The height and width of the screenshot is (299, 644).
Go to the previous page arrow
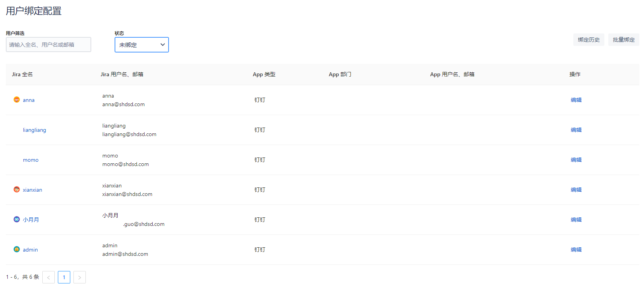(x=49, y=277)
